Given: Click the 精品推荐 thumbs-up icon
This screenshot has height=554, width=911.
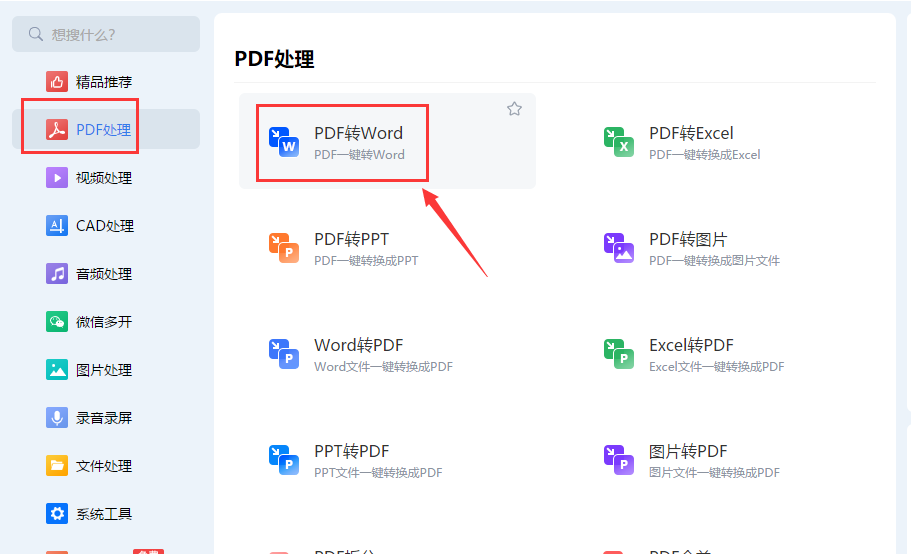Looking at the screenshot, I should (57, 82).
